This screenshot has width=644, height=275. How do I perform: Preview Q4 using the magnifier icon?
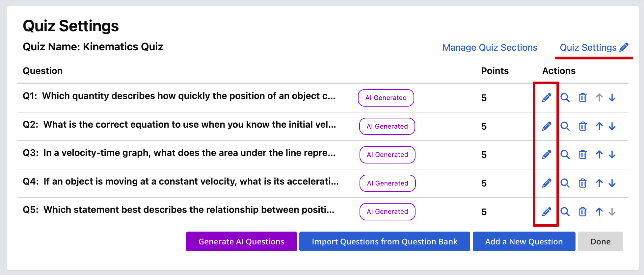(x=565, y=183)
